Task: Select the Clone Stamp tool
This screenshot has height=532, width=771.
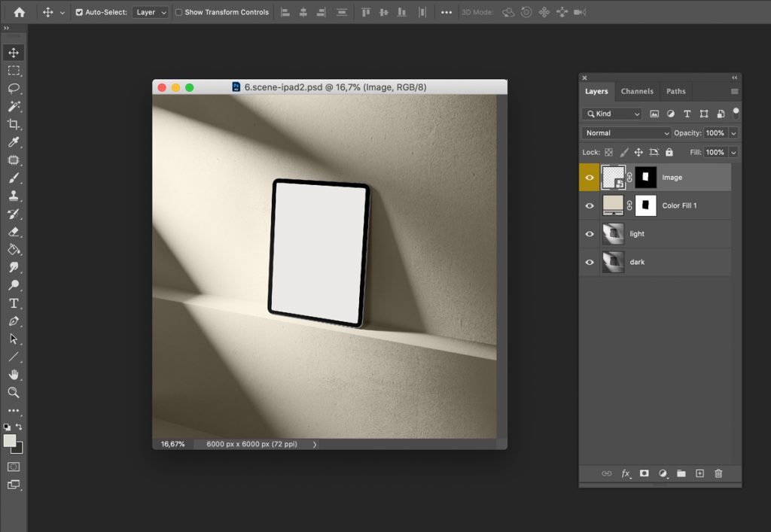Action: (14, 196)
